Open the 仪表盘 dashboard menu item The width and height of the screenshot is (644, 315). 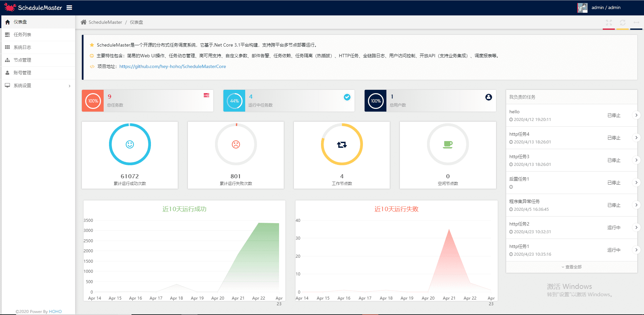(x=38, y=22)
